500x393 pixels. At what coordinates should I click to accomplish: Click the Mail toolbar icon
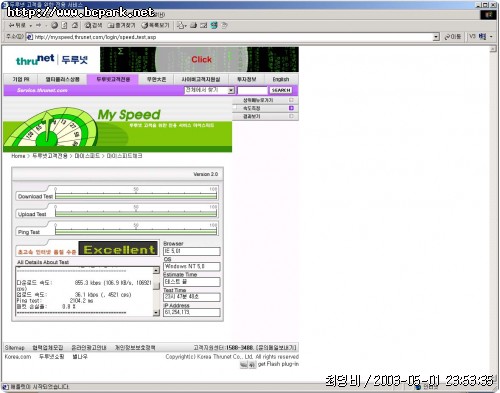pos(182,25)
